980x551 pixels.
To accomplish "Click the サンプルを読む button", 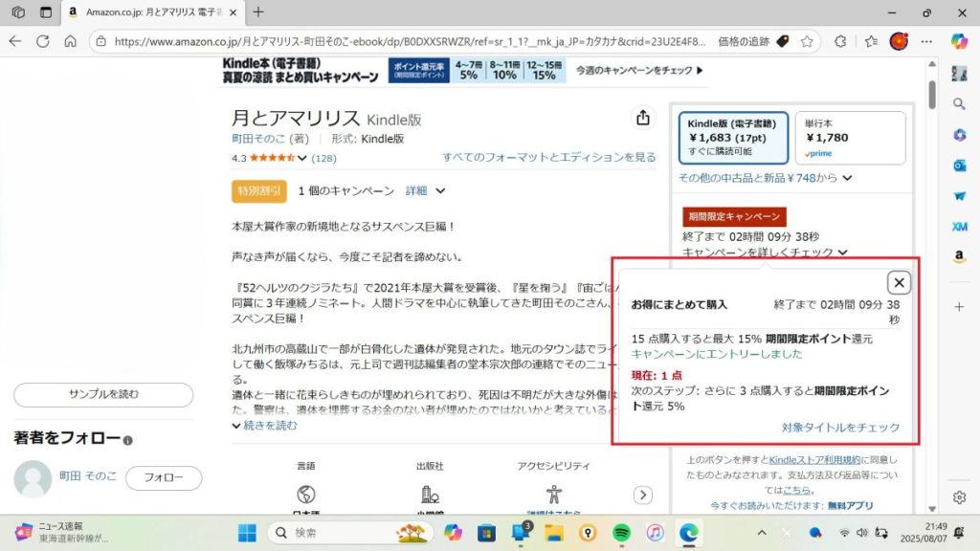I will 103,394.
